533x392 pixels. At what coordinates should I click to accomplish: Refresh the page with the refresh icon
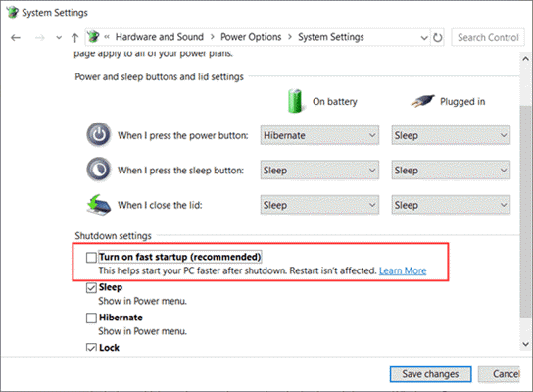click(x=438, y=38)
